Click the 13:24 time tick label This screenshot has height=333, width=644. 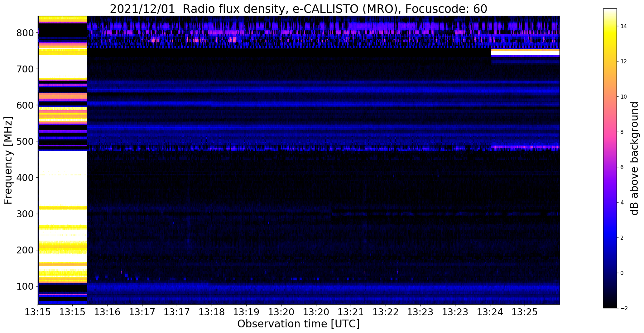(x=490, y=312)
